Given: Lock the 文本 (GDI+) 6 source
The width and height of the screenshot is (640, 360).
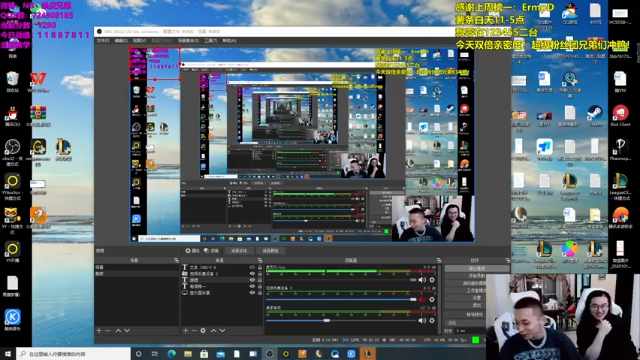Looking at the screenshot, I should coord(260,267).
